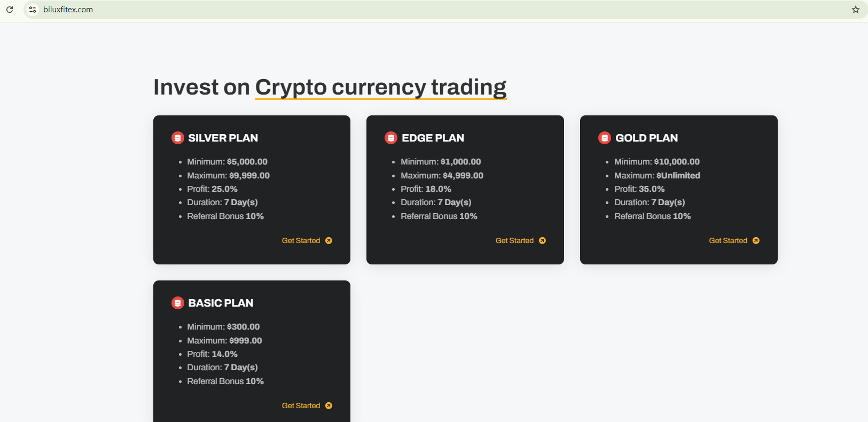868x422 pixels.
Task: Click the arrow icon in the Basic Plan card
Action: tap(329, 406)
